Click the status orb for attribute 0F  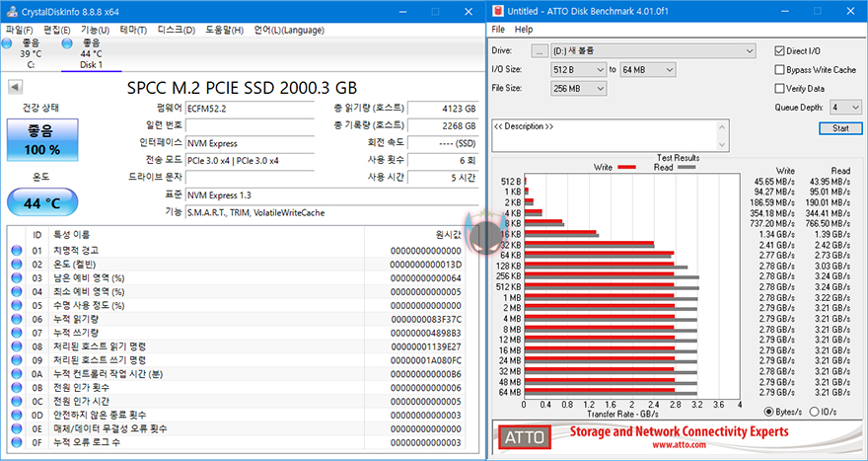[x=17, y=442]
